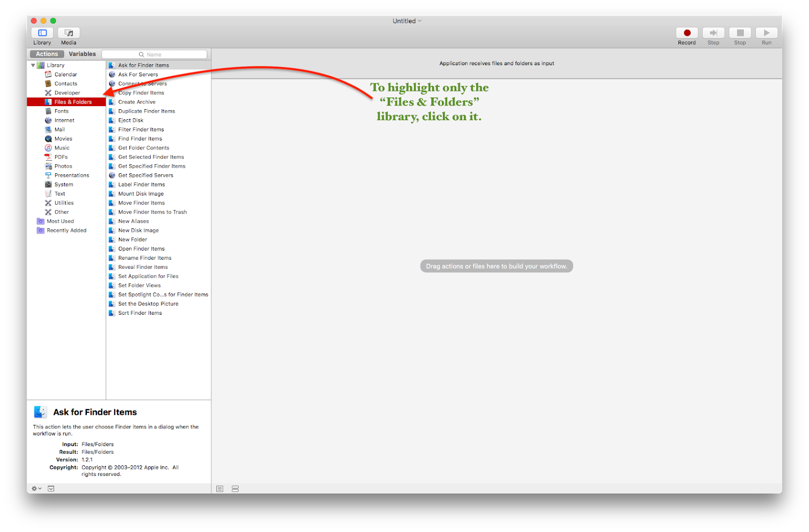Image resolution: width=809 pixels, height=532 pixels.
Task: Switch to the Actions tab
Action: pos(47,54)
